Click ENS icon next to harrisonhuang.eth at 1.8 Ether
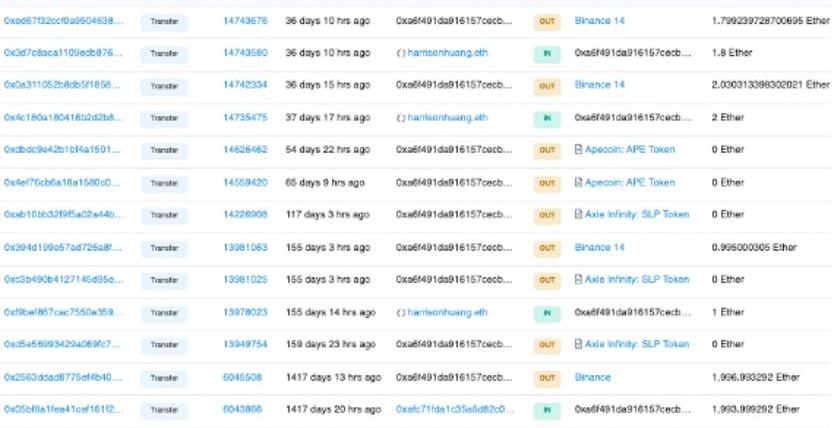The image size is (832, 428). pos(401,53)
